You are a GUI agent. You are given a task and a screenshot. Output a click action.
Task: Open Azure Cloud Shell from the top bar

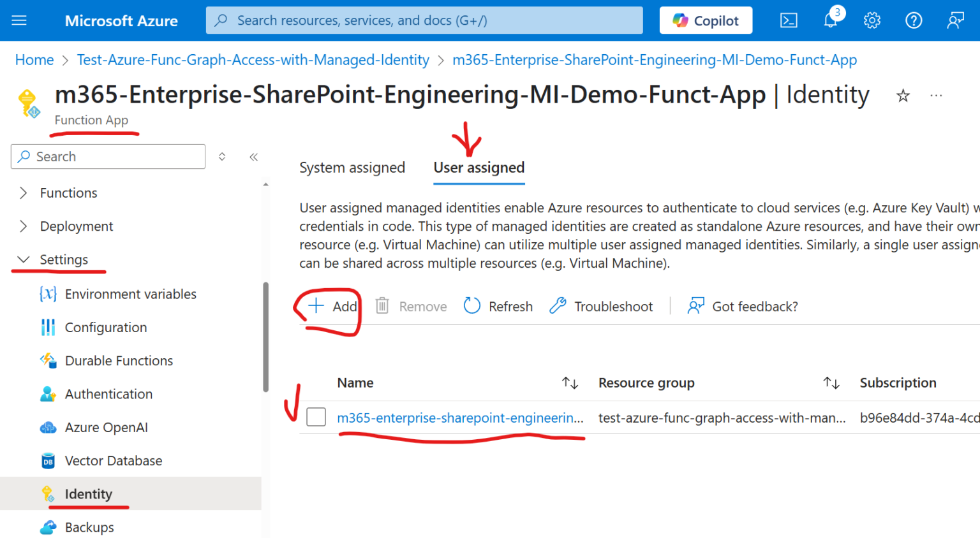[x=789, y=20]
